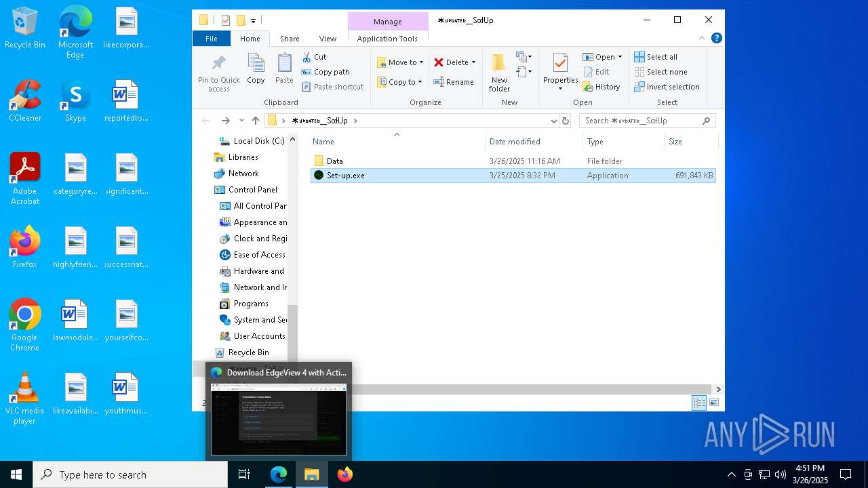Click the Rename button
This screenshot has height=488, width=868.
454,82
